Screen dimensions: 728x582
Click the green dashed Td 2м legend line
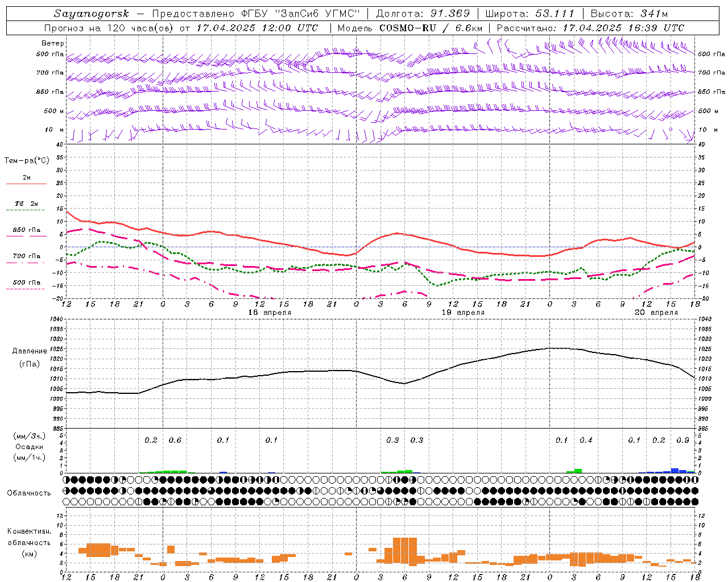click(25, 210)
